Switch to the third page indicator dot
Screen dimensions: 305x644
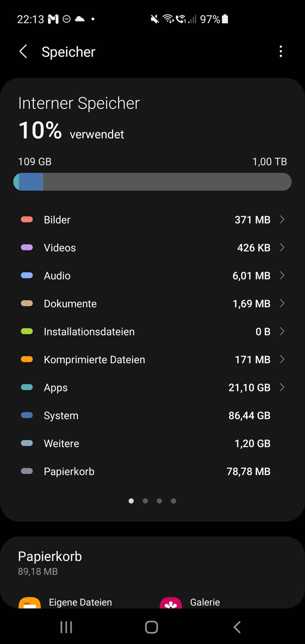(x=159, y=501)
